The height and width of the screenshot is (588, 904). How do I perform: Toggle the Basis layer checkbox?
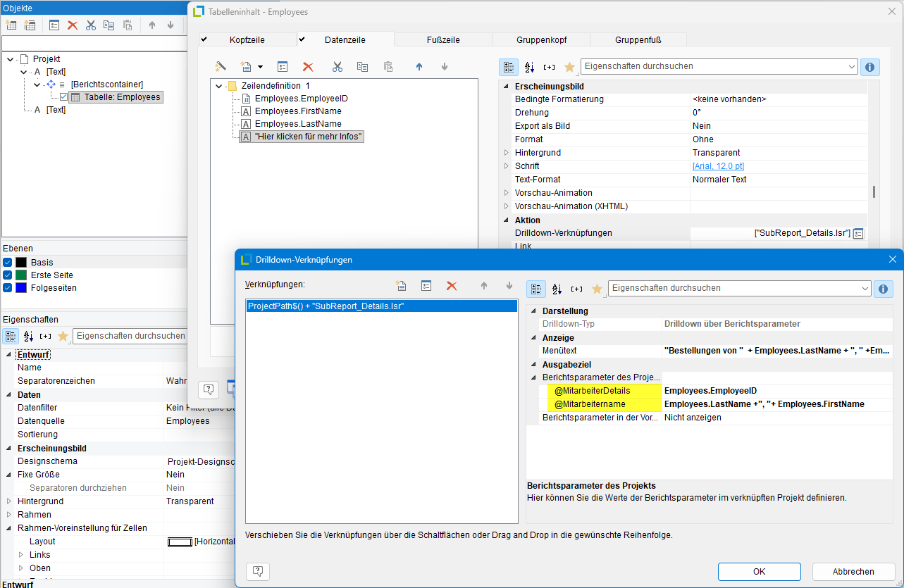(8, 263)
